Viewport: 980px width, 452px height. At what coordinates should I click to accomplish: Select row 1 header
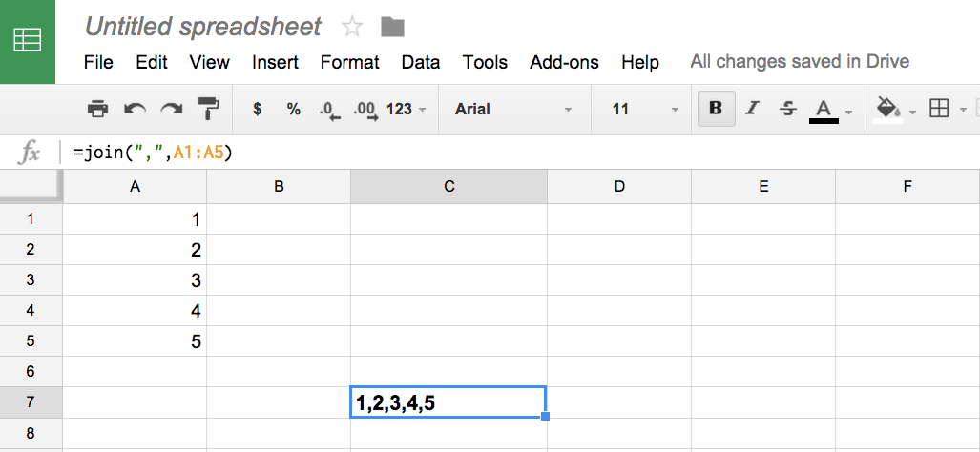point(31,219)
